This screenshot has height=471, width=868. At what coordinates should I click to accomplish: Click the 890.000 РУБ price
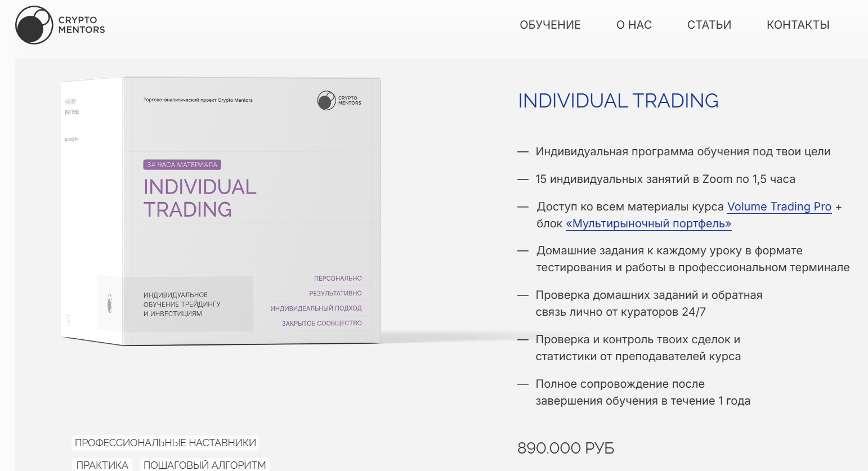click(566, 448)
